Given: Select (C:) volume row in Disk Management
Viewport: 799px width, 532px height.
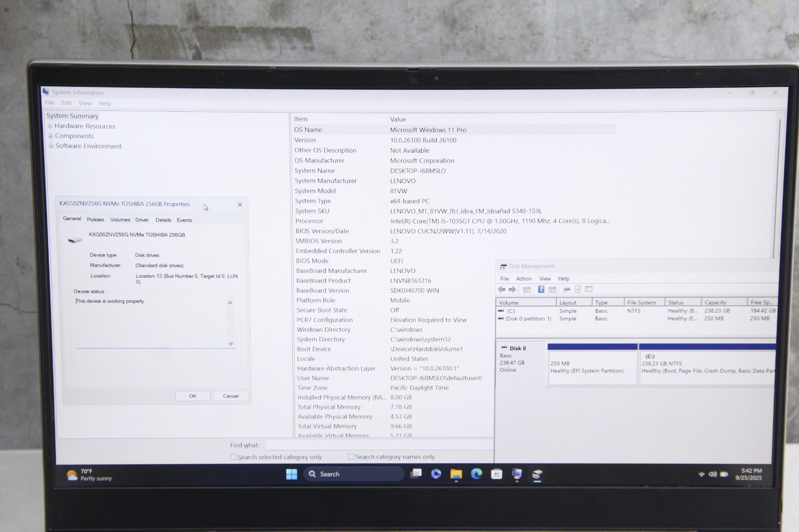Looking at the screenshot, I should [x=637, y=310].
